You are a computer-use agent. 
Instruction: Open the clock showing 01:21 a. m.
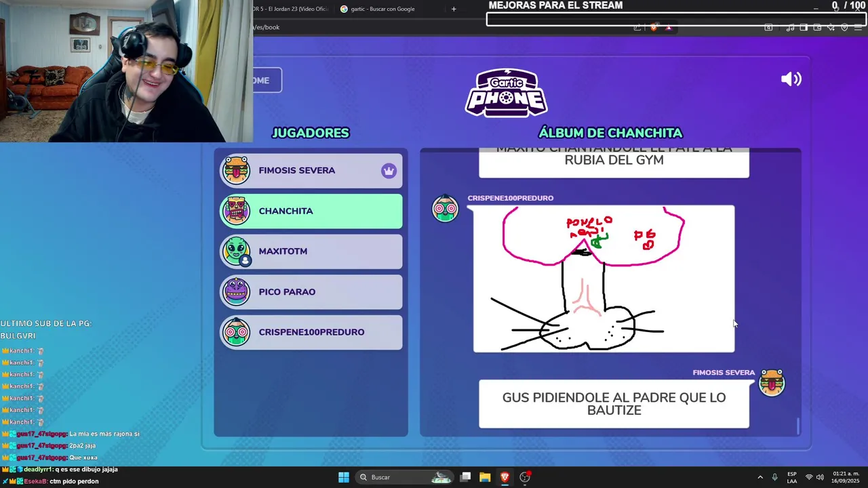(x=846, y=477)
